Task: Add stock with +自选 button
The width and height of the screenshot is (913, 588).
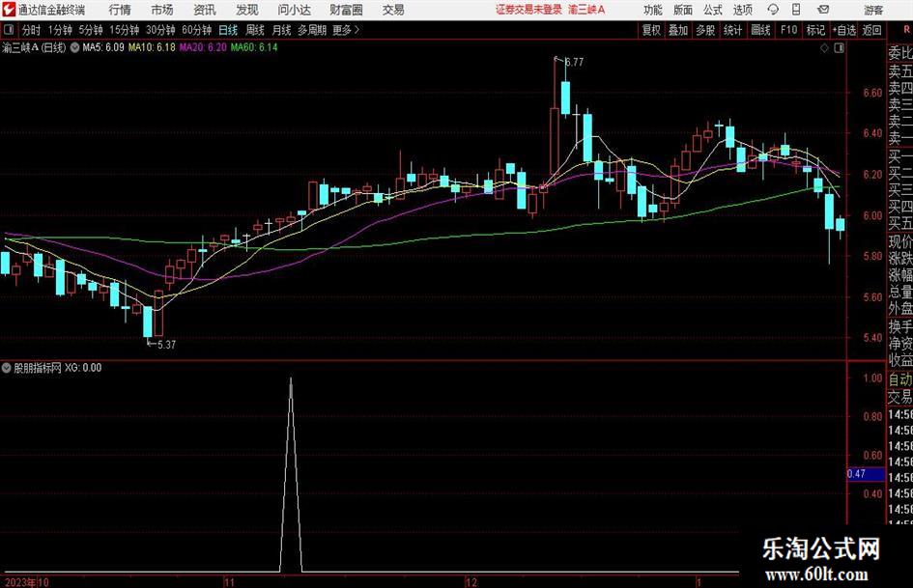Action: click(x=844, y=30)
